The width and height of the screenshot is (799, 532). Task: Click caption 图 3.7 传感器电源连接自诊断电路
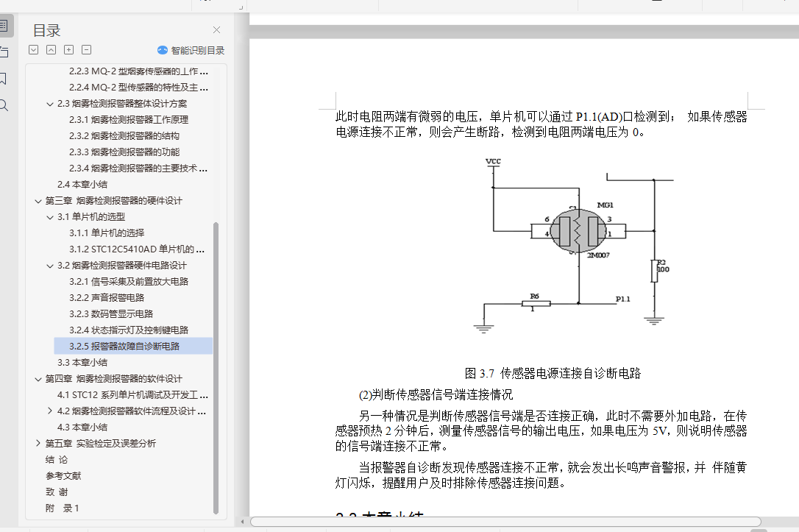point(553,374)
